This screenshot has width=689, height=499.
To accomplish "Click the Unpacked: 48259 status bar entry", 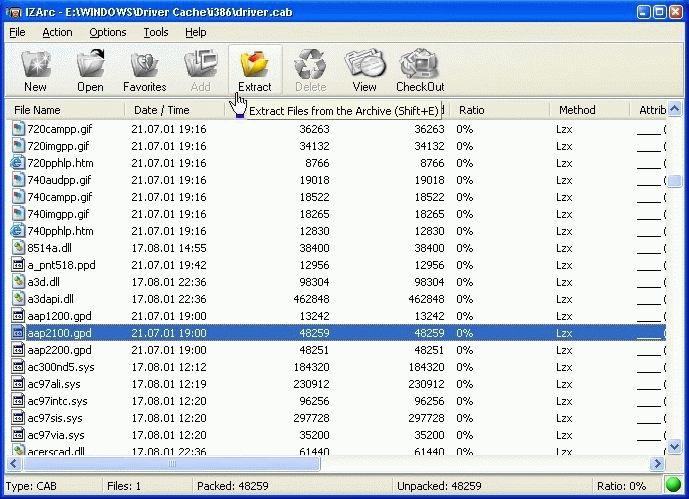I will tap(439, 486).
